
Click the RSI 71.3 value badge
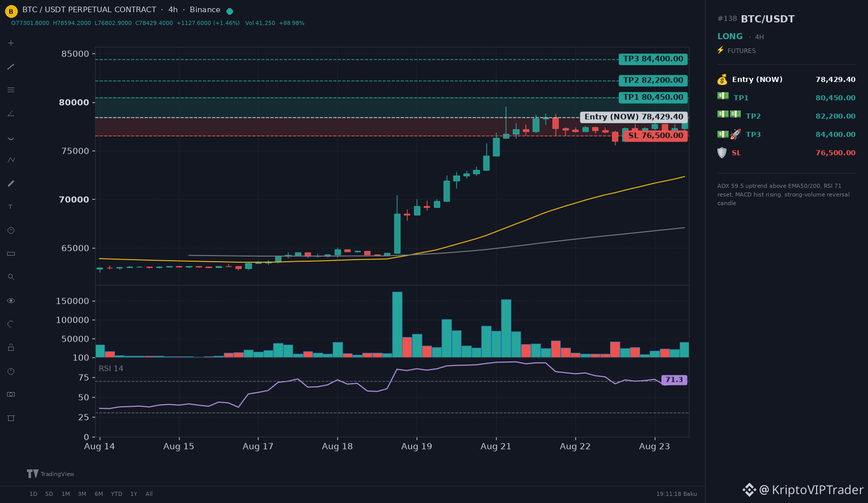(x=674, y=380)
